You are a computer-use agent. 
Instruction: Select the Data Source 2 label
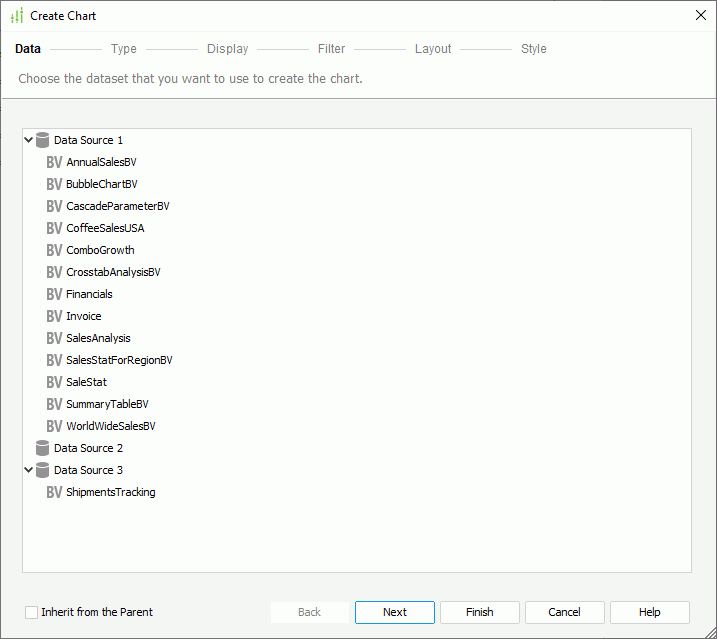[x=88, y=448]
